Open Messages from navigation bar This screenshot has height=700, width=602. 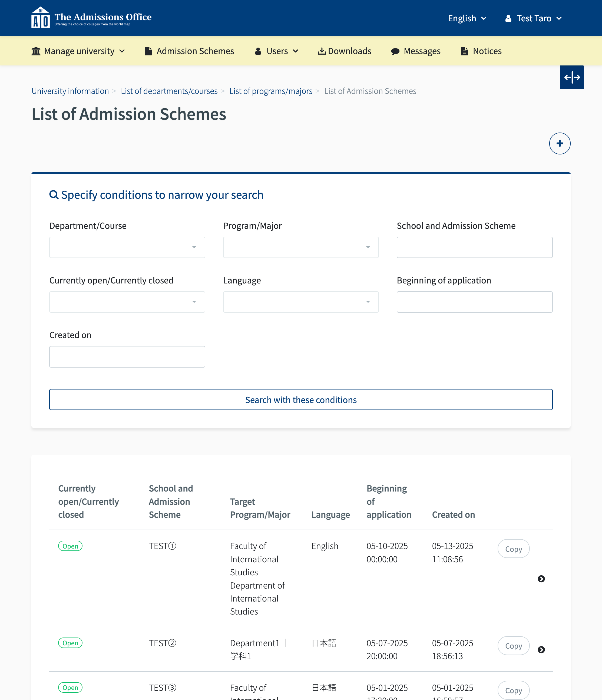click(x=415, y=51)
